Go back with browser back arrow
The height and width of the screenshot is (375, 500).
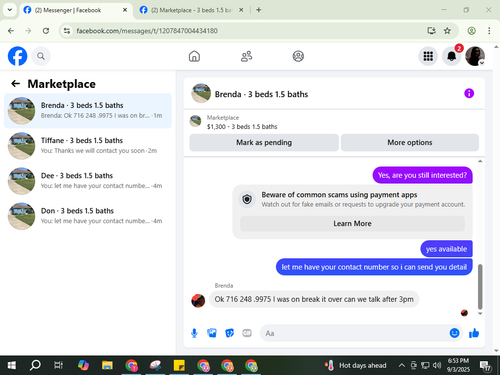(x=11, y=31)
